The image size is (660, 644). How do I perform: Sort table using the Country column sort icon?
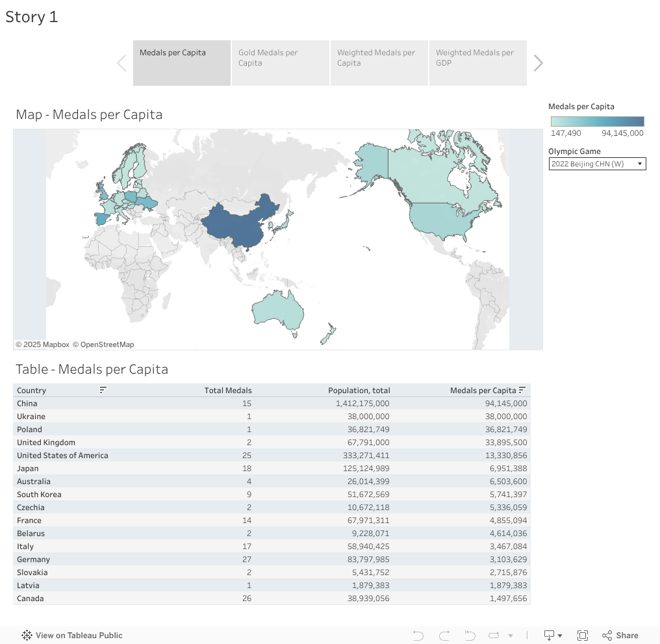103,390
